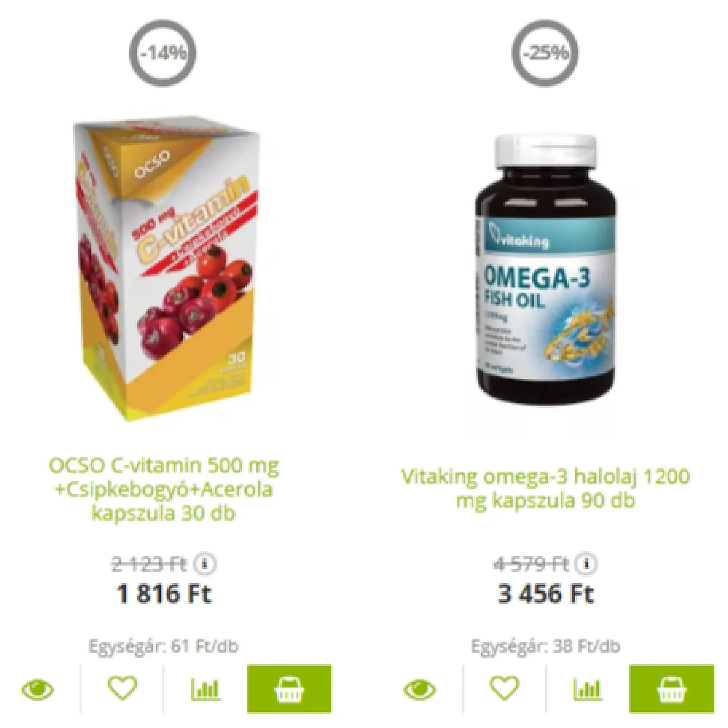Viewport: 728px width, 728px height.
Task: Add OCSO C-vitamin to the cart
Action: pyautogui.click(x=289, y=689)
